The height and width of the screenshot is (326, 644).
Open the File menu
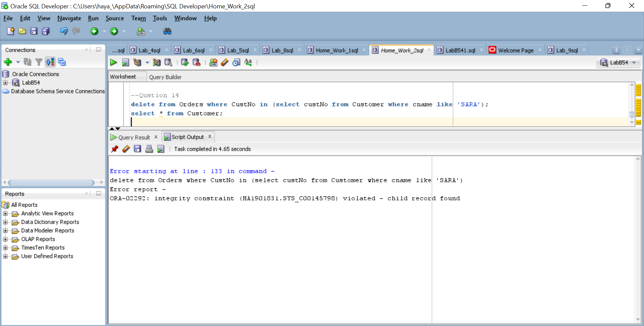click(8, 18)
